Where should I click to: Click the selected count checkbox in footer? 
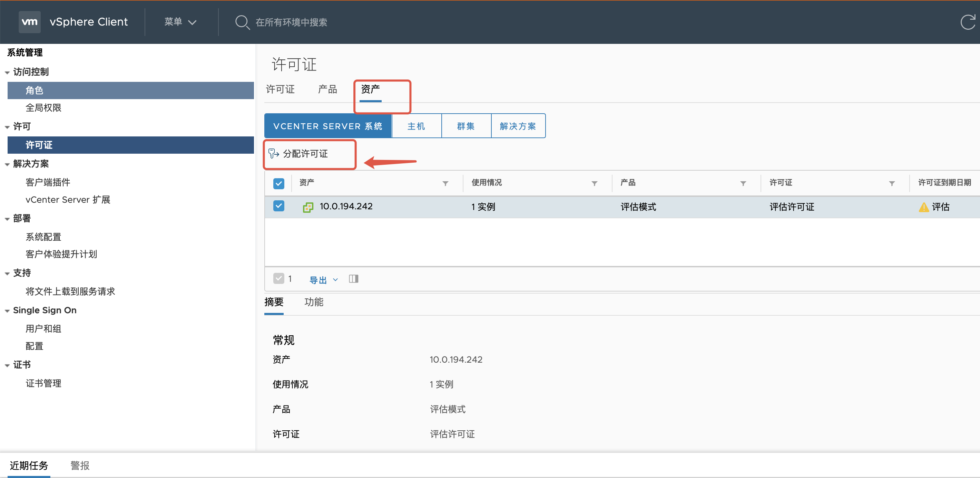[278, 279]
